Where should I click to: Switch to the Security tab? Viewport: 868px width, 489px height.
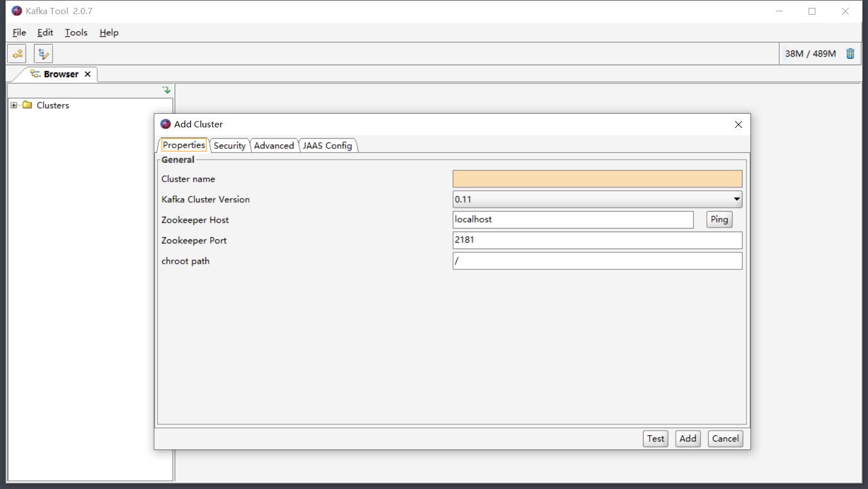coord(230,145)
